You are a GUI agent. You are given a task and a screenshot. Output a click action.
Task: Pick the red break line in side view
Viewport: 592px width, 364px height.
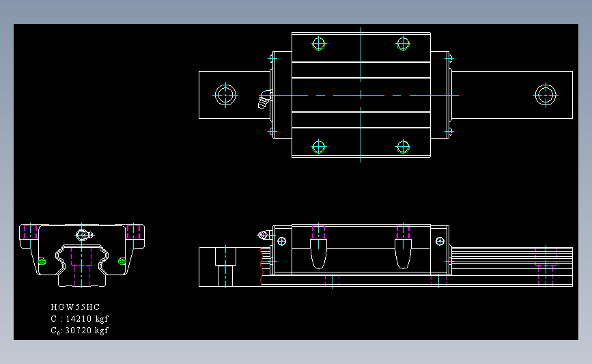[262, 266]
